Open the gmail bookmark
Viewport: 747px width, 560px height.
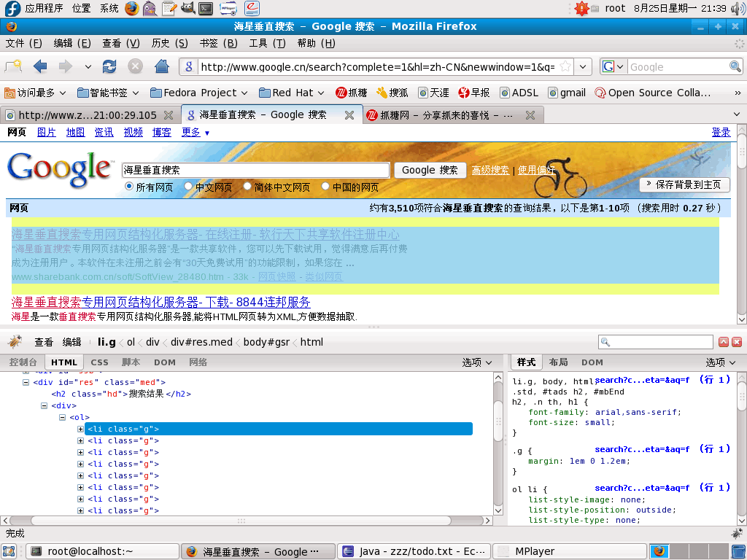click(x=567, y=93)
